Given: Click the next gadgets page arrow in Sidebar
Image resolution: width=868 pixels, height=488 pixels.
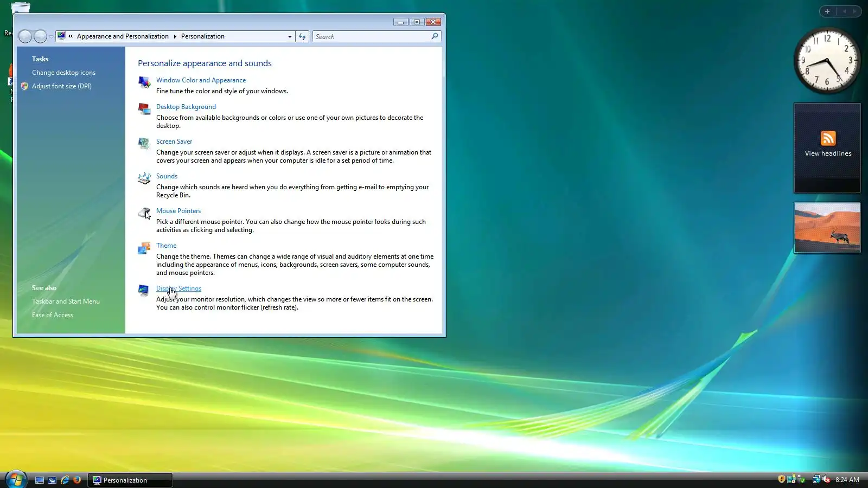Looking at the screenshot, I should tap(854, 11).
